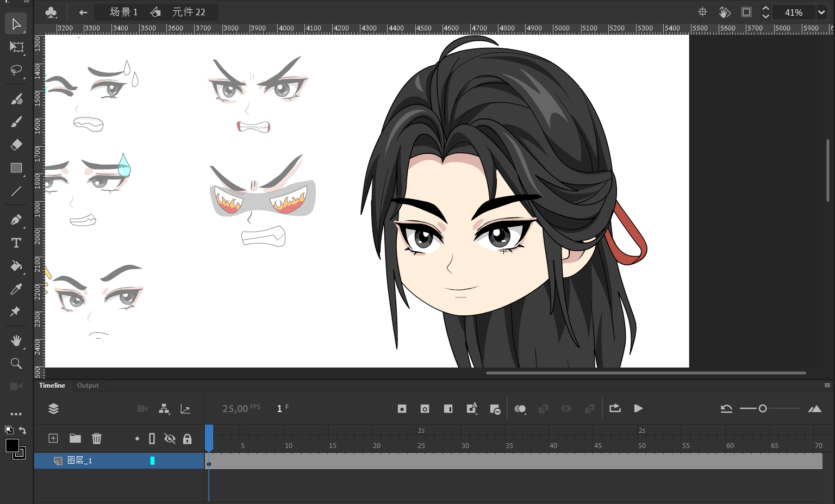Select the Lasso tool

(16, 70)
